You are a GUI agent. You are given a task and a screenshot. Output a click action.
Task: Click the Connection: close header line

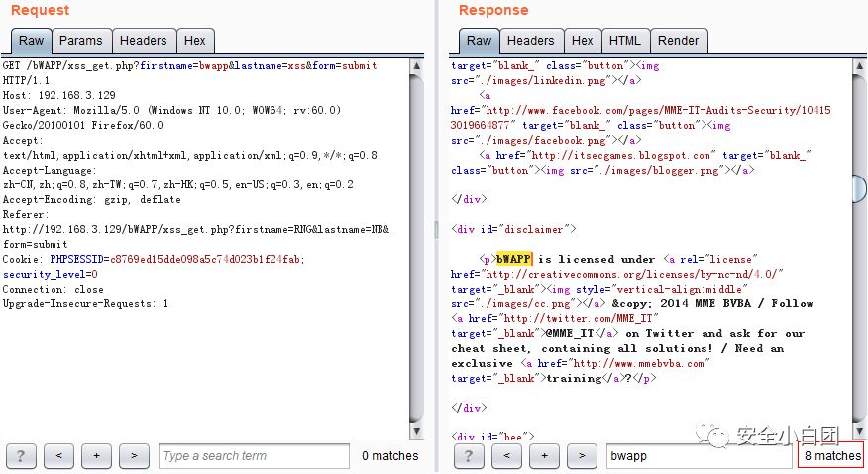53,289
